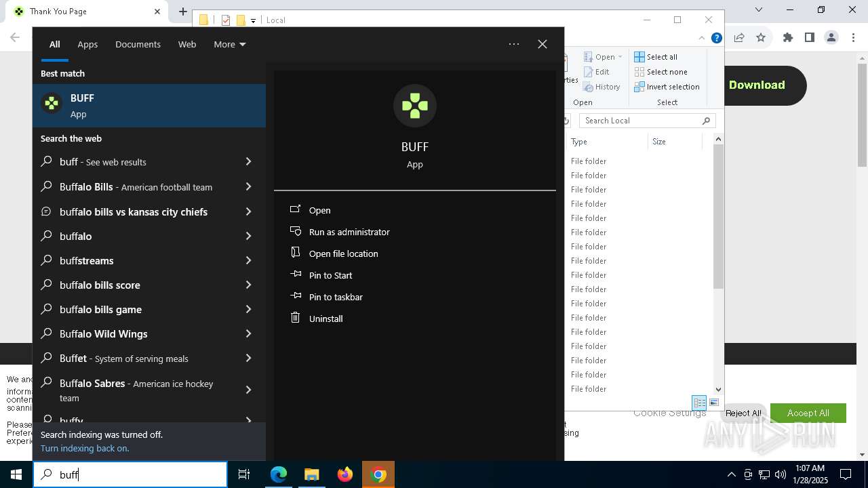
Task: Click the buffalo bills score suggestion
Action: [149, 285]
